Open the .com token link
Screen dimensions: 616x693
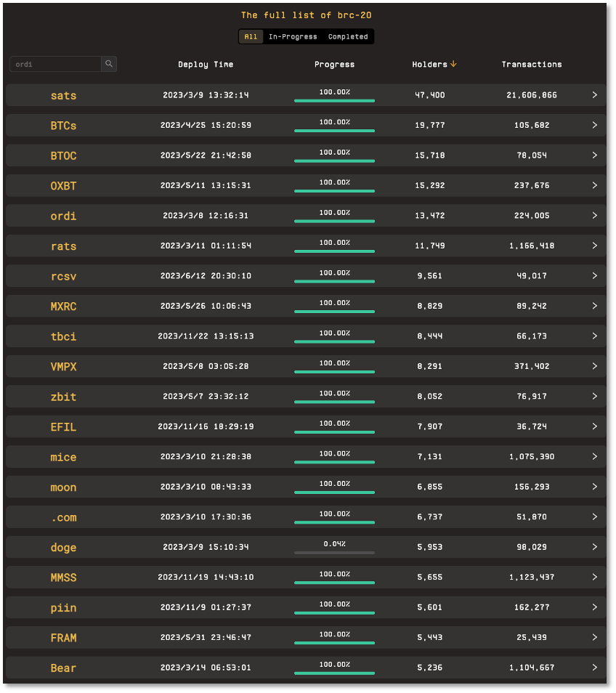click(x=63, y=517)
